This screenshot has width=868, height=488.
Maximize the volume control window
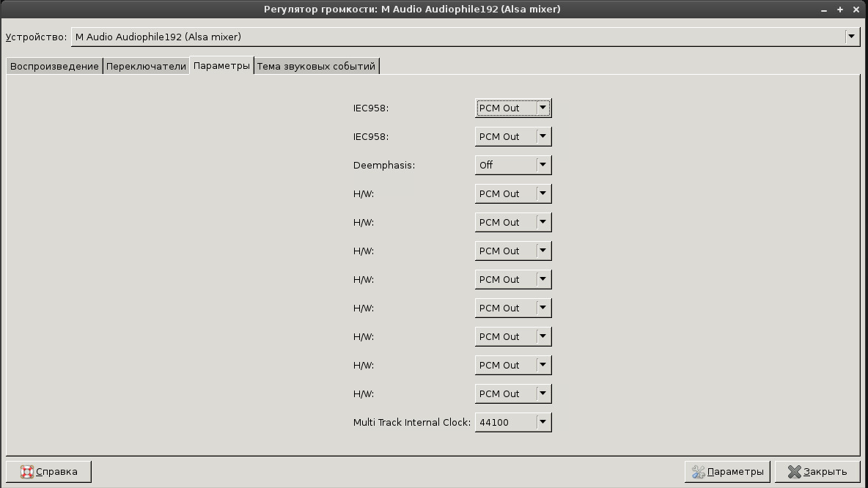pos(839,10)
